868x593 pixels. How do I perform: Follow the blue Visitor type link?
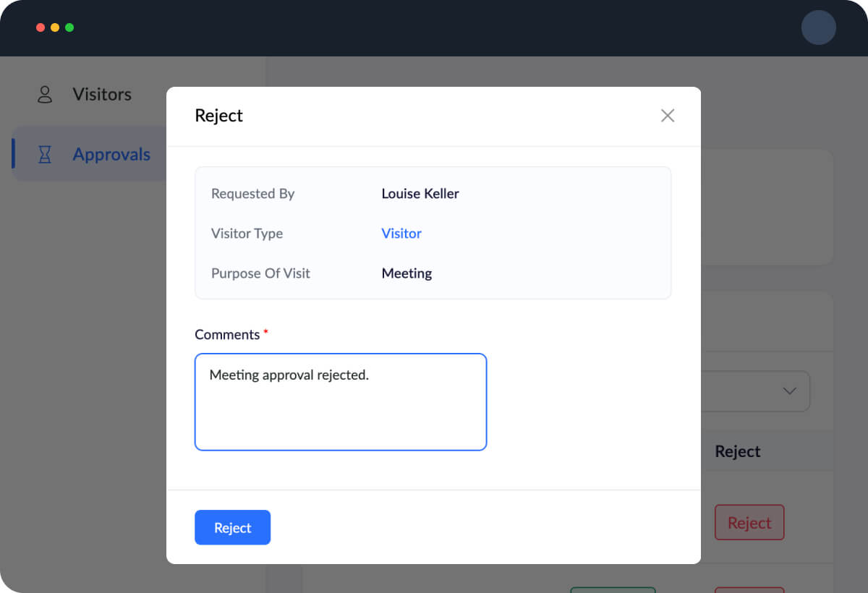(401, 234)
